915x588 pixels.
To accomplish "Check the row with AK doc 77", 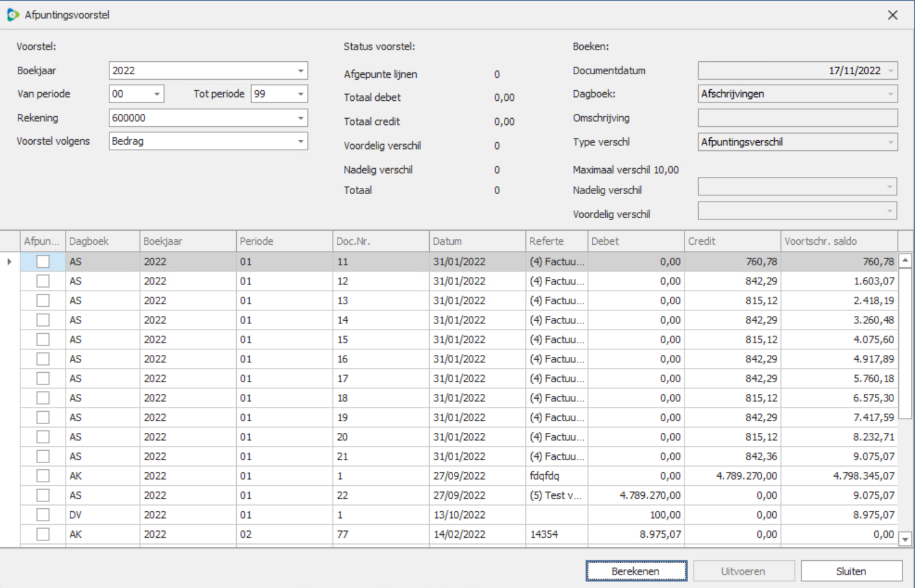I will [43, 534].
